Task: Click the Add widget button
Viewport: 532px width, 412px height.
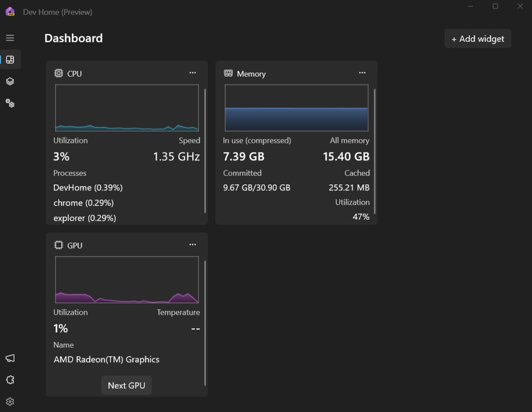Action: pyautogui.click(x=477, y=38)
